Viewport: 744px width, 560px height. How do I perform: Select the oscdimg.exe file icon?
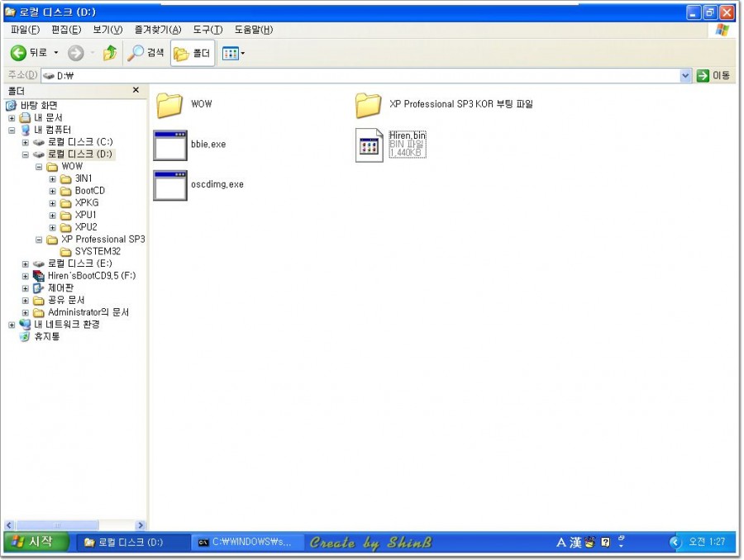(x=169, y=185)
